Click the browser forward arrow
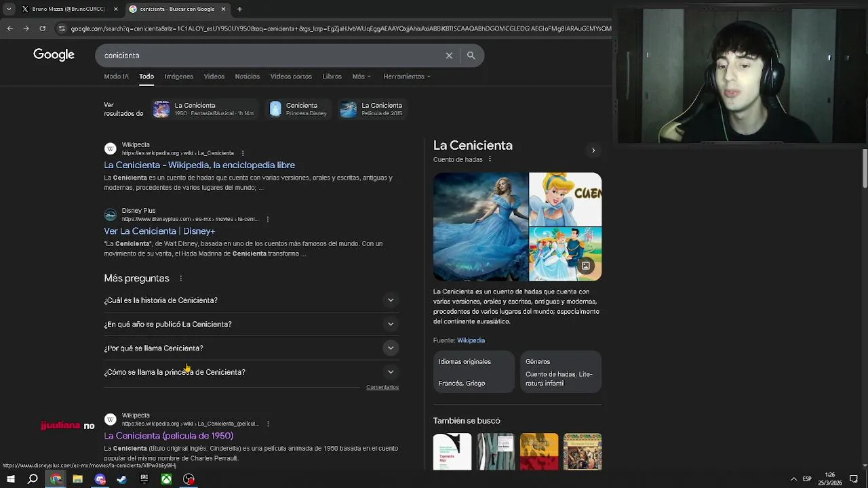The height and width of the screenshot is (488, 868). click(26, 28)
